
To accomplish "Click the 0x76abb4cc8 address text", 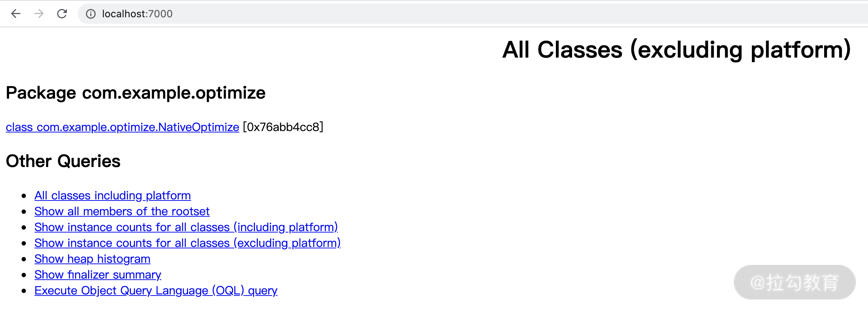I will 283,127.
